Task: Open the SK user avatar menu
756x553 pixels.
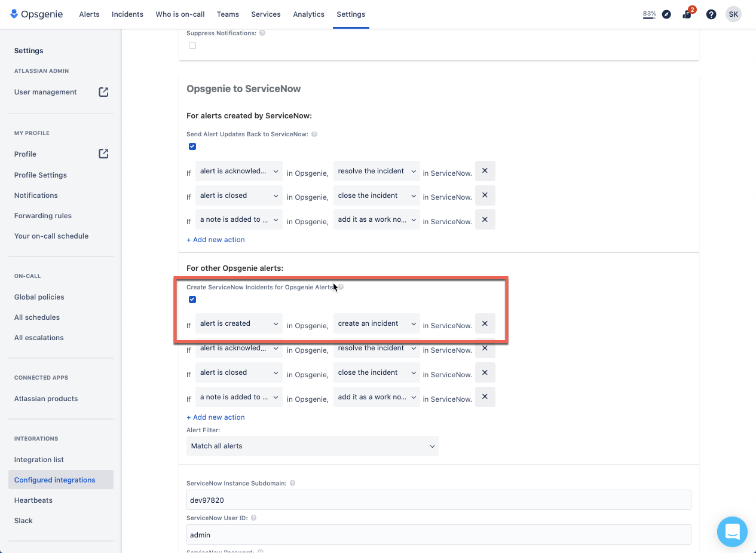Action: point(733,14)
